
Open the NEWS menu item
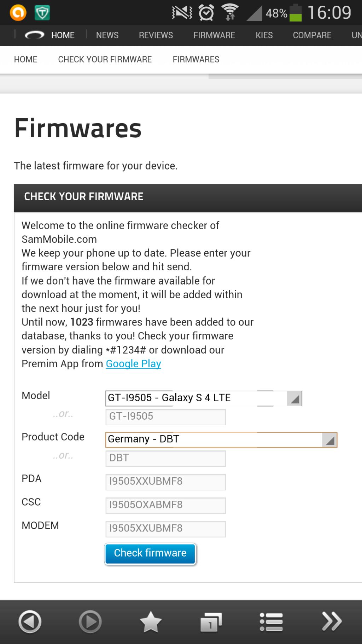click(x=107, y=35)
